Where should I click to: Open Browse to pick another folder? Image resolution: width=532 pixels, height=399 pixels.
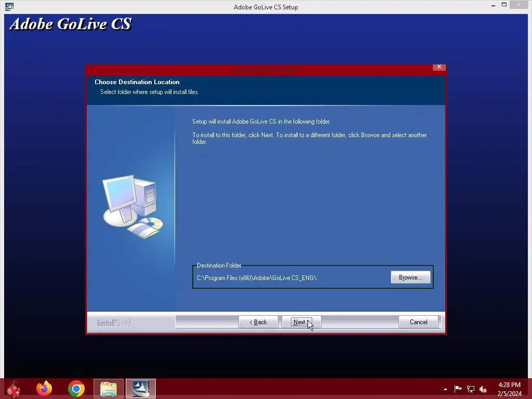click(x=410, y=277)
